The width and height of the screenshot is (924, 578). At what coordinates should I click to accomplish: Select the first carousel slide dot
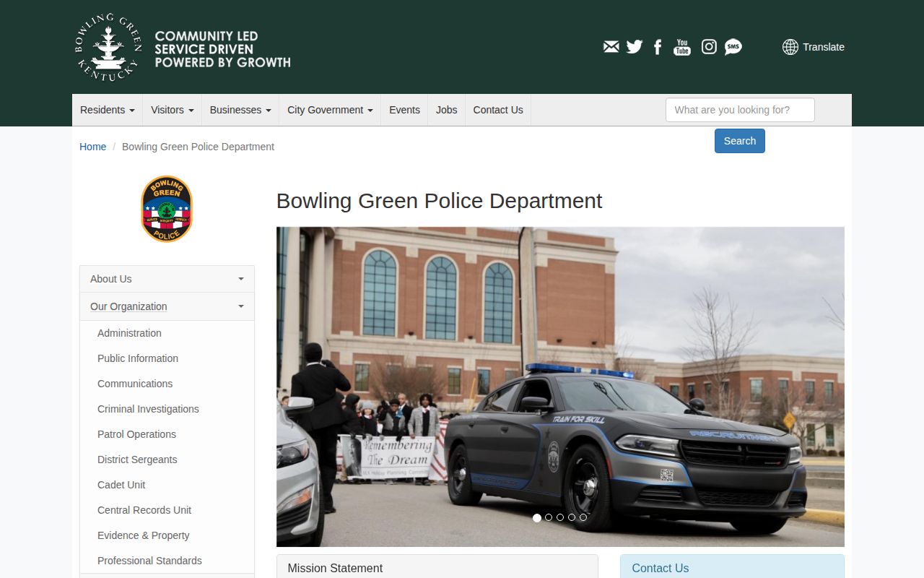pos(537,517)
